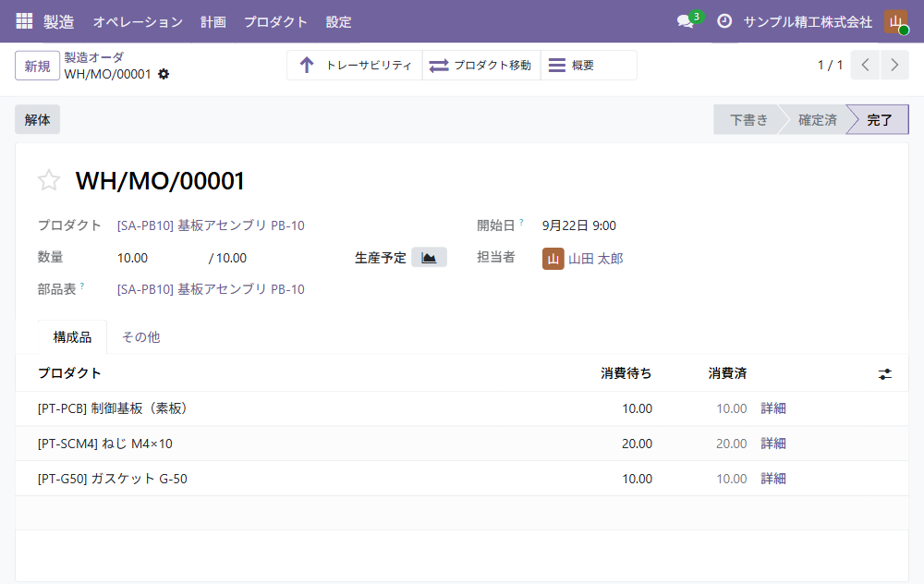The height and width of the screenshot is (584, 924).
Task: Click the [PT-G50] ガスケット G-50 row
Action: click(461, 479)
